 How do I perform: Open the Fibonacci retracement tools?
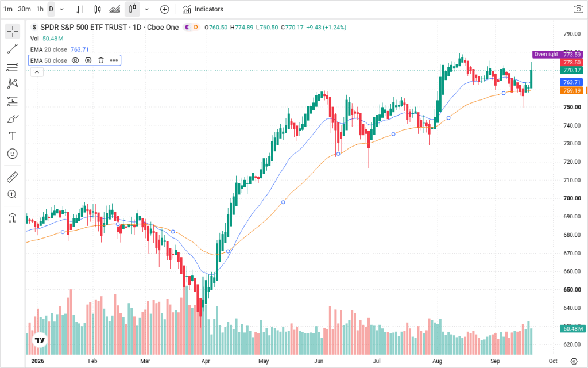coord(13,66)
